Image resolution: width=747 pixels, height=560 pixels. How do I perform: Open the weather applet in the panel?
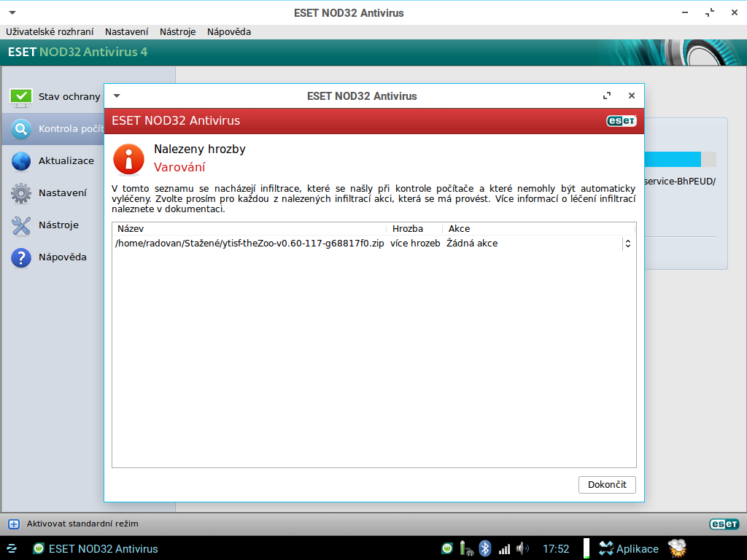677,548
